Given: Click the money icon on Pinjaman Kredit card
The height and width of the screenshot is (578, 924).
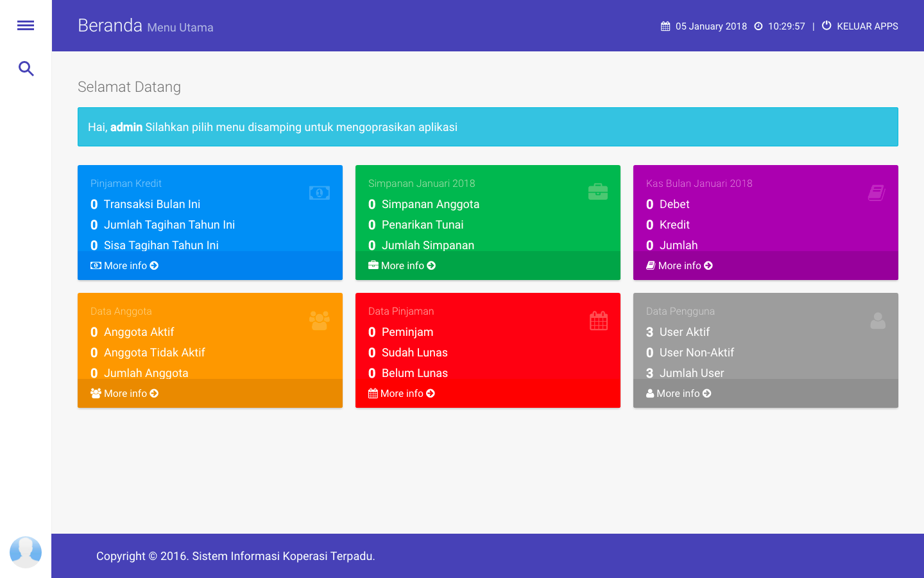Looking at the screenshot, I should pos(319,192).
